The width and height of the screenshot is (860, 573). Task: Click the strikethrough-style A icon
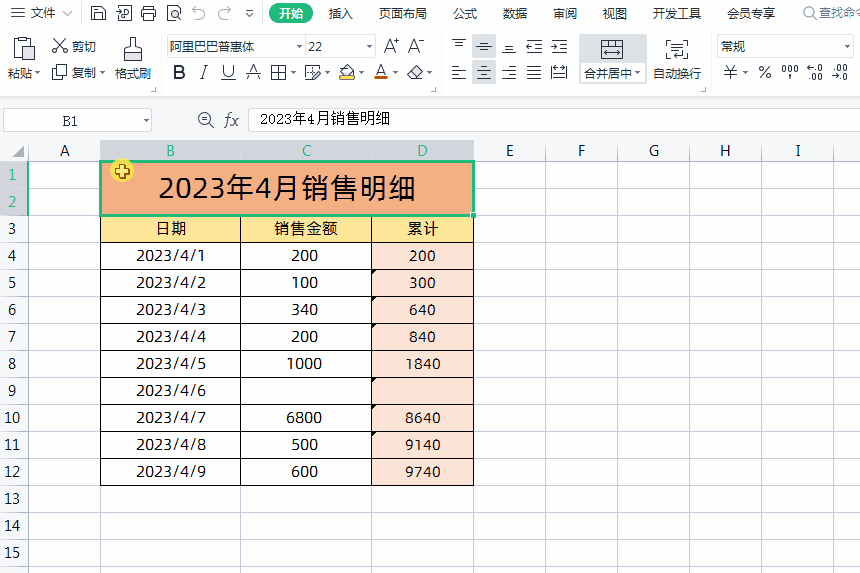(x=253, y=72)
